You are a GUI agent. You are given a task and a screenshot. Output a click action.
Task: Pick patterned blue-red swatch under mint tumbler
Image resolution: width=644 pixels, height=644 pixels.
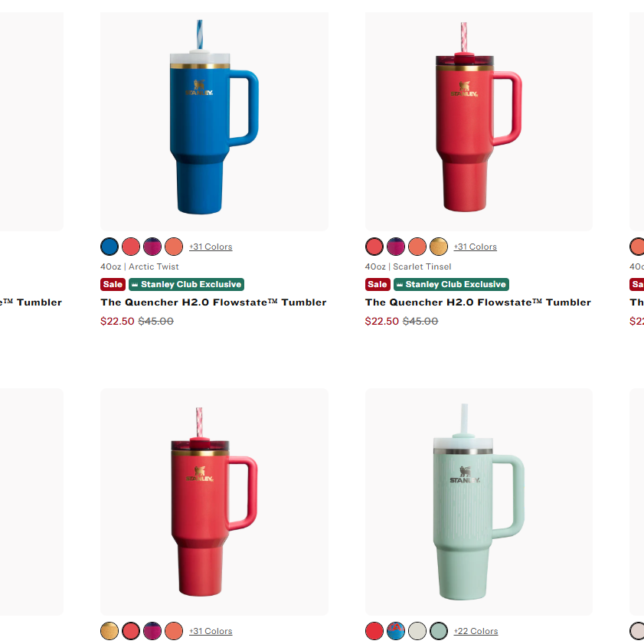click(x=396, y=631)
